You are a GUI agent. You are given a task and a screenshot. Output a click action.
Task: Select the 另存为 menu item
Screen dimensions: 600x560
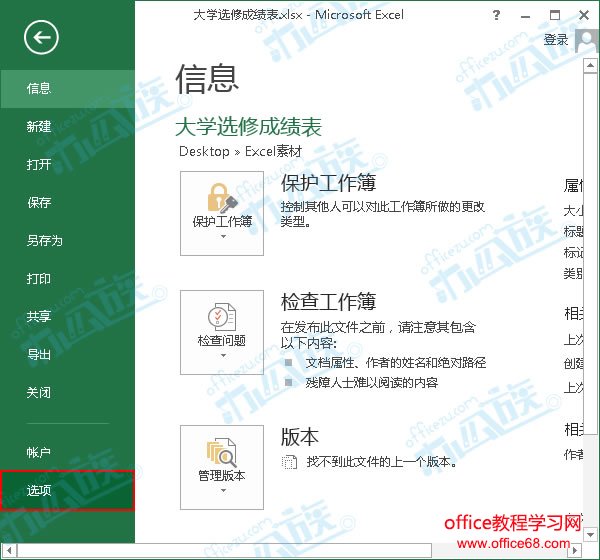[x=67, y=241]
